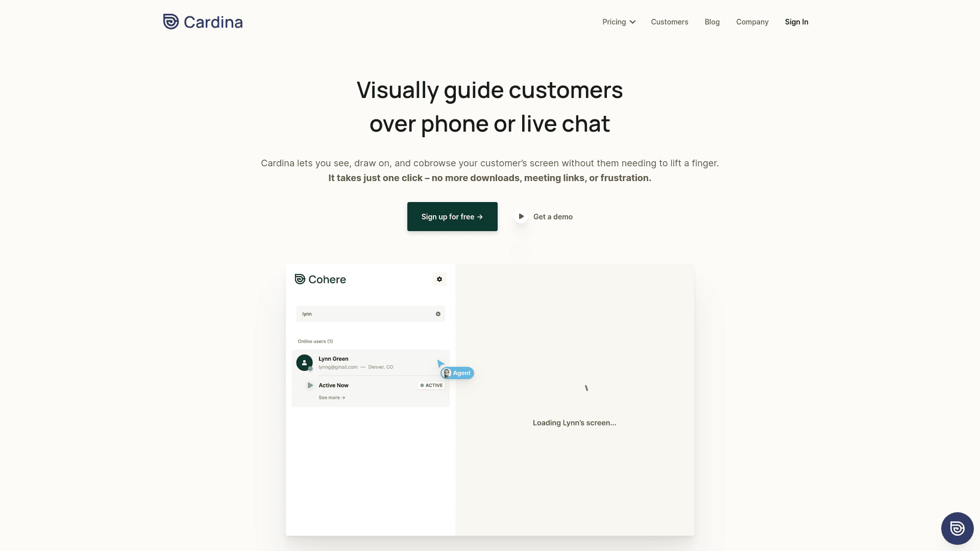Screen dimensions: 980x551
Task: Click the Get a demo text link
Action: point(553,216)
